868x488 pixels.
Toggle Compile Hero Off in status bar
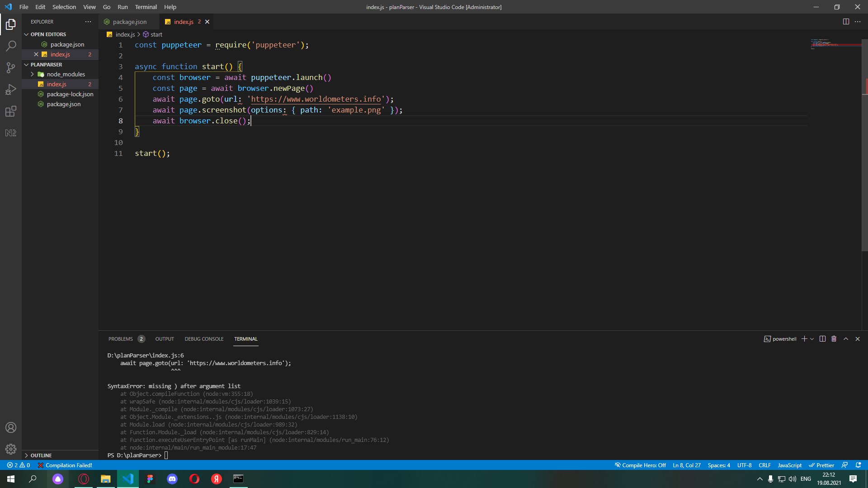coord(640,465)
